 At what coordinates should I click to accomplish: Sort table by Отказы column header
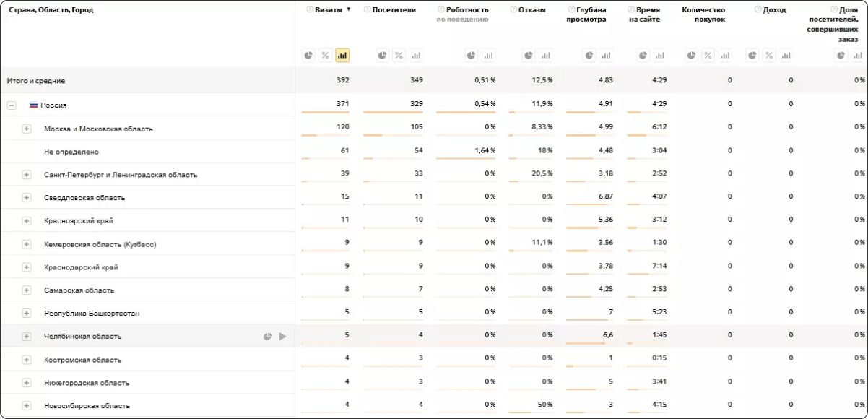coord(531,10)
